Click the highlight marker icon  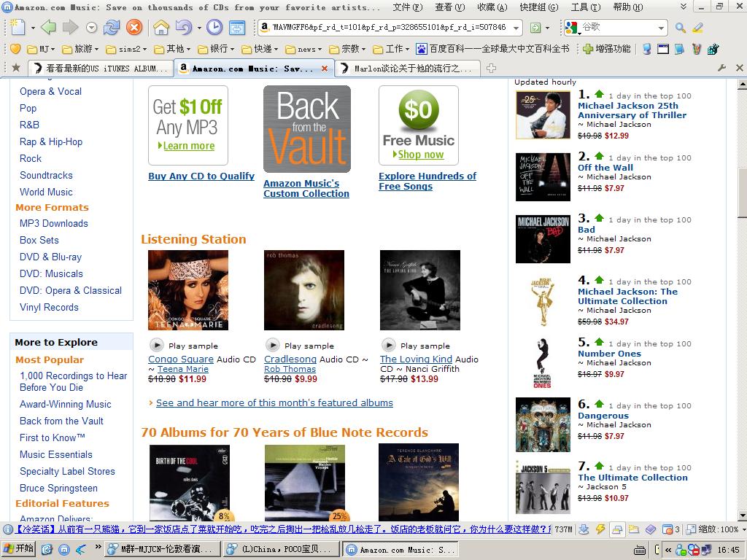click(x=698, y=28)
